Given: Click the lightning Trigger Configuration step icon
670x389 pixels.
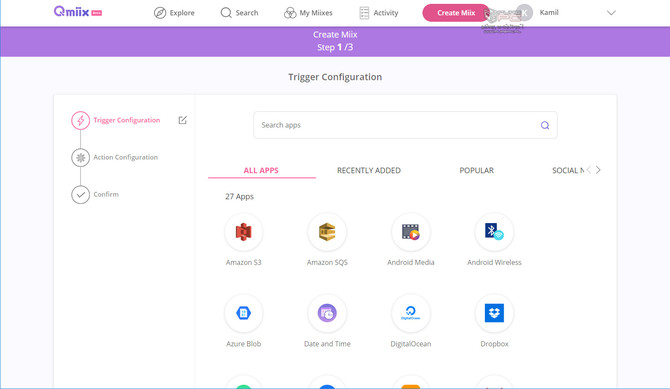Looking at the screenshot, I should [x=80, y=121].
